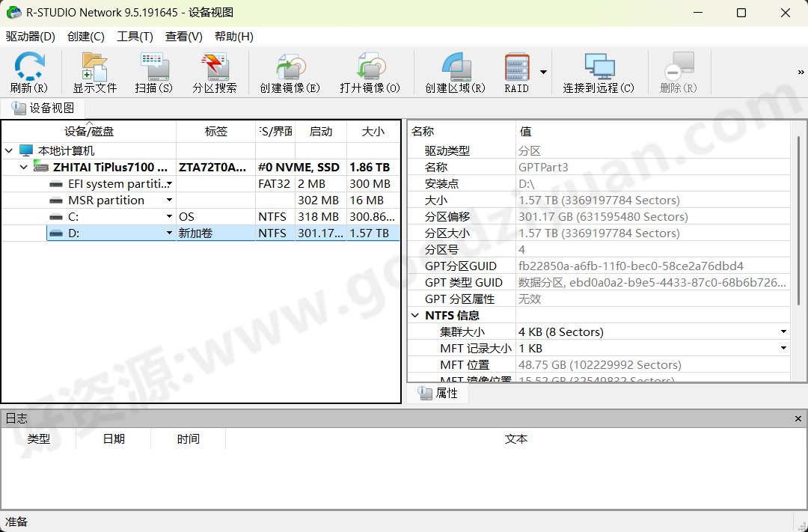Click the 创建镜像 create image icon

[289, 71]
